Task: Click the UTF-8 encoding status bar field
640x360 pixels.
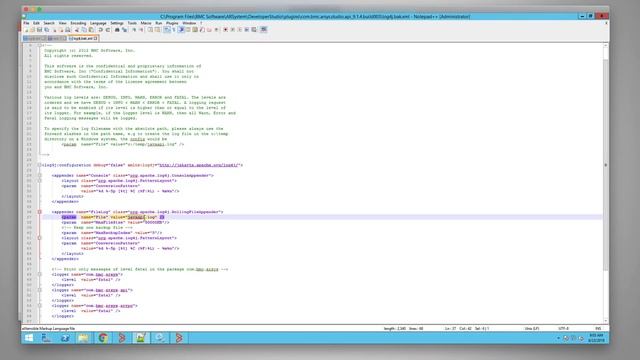Action: 563,328
